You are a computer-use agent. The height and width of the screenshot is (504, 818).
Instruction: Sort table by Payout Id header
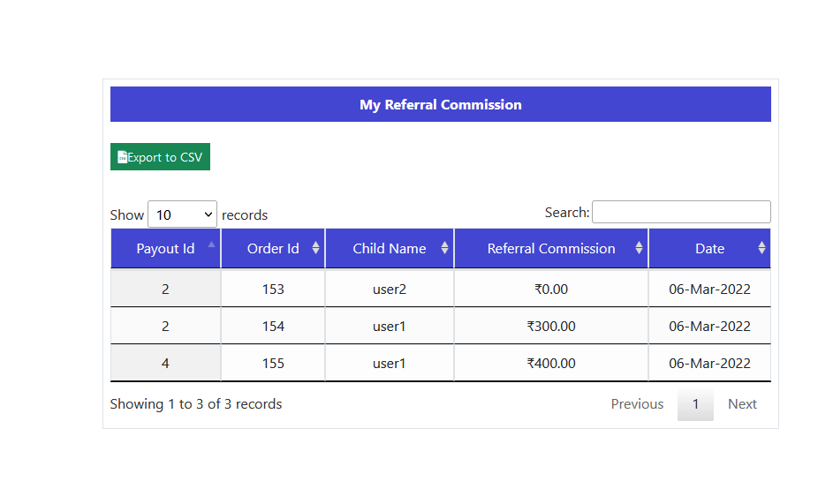[164, 249]
